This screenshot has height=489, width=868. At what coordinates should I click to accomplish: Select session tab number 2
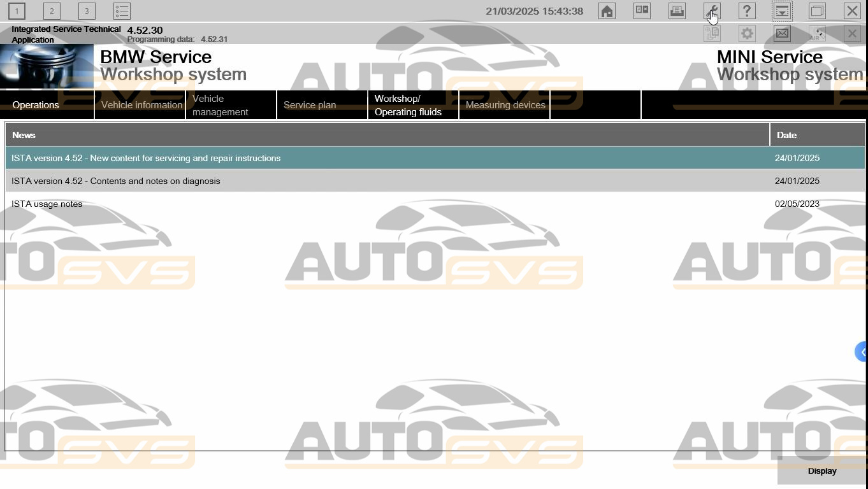pyautogui.click(x=52, y=11)
